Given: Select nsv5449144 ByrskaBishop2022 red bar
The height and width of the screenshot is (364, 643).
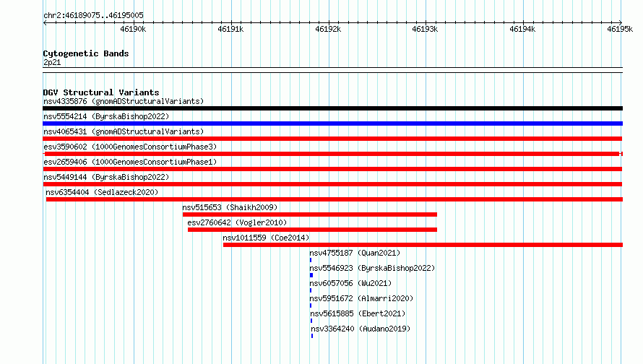Looking at the screenshot, I should [x=332, y=184].
